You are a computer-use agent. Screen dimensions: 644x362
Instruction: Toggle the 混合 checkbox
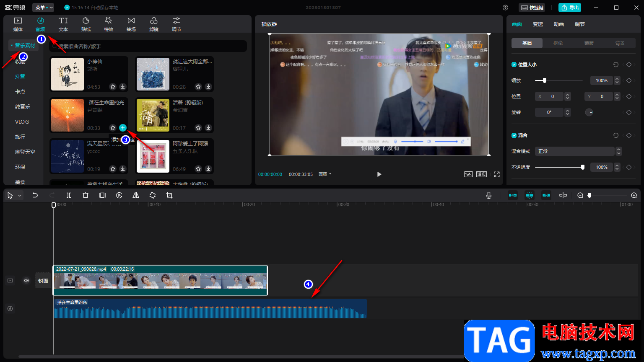coord(514,135)
